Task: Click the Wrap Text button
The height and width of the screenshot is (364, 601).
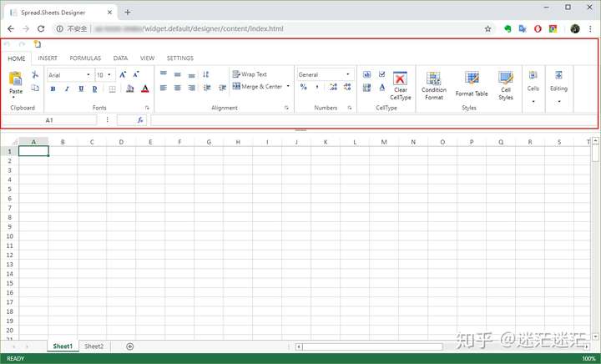Action: [x=250, y=74]
